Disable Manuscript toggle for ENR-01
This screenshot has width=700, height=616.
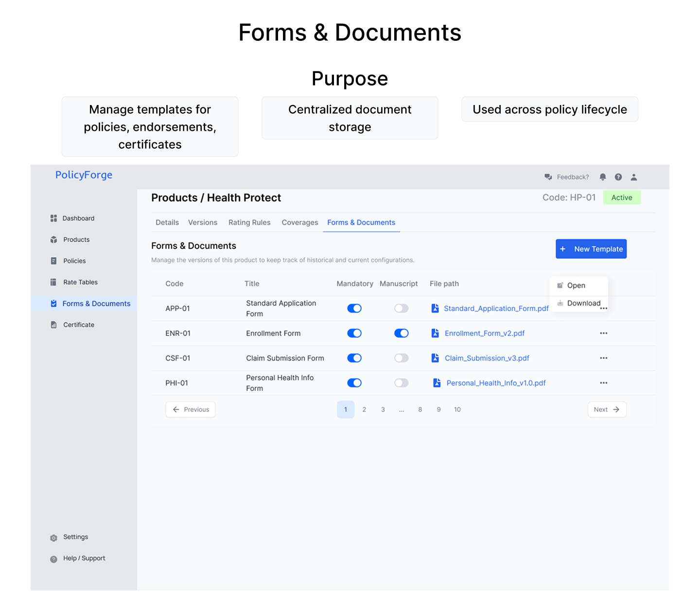[401, 333]
